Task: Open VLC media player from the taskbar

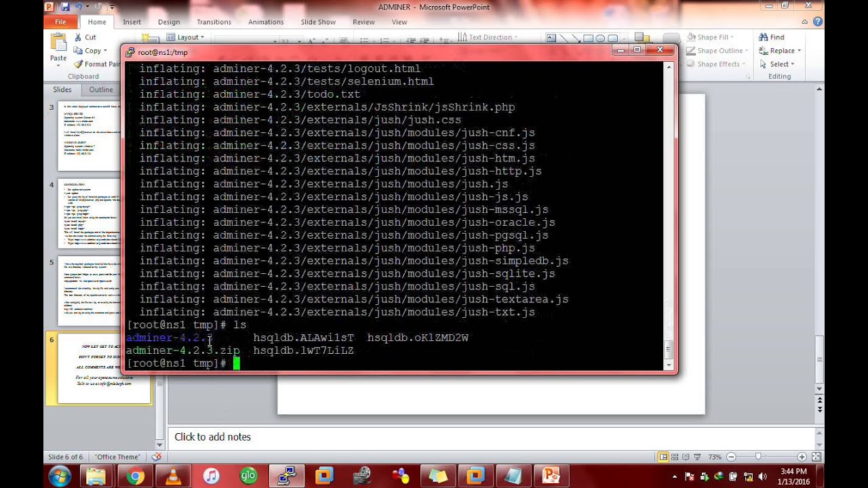Action: pyautogui.click(x=173, y=476)
